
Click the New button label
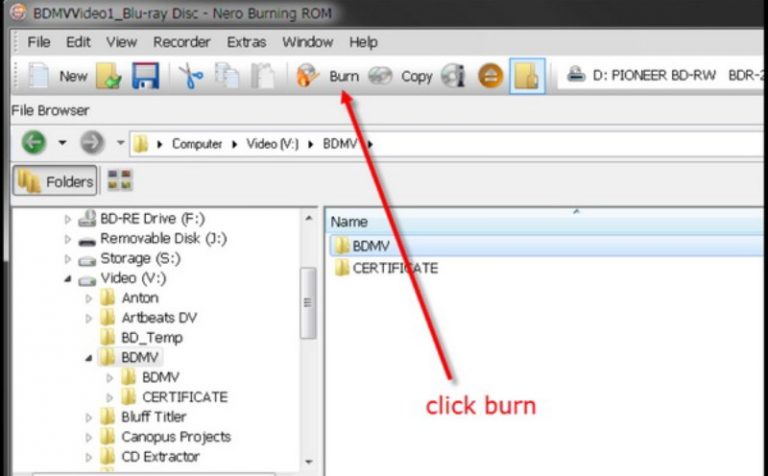(x=73, y=76)
